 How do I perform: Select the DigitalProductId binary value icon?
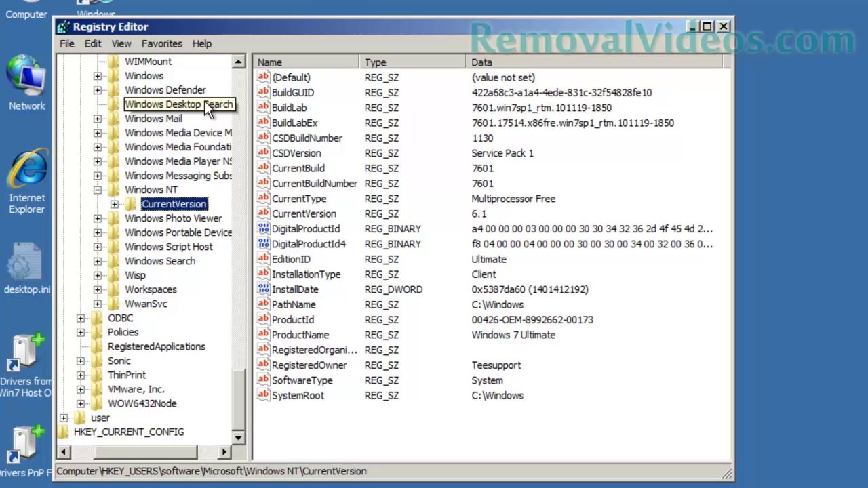coord(263,228)
